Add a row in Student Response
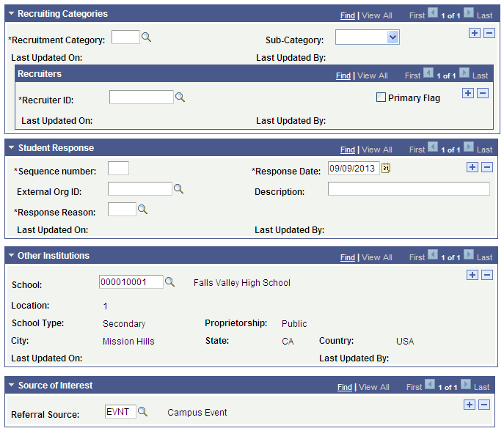 (472, 167)
